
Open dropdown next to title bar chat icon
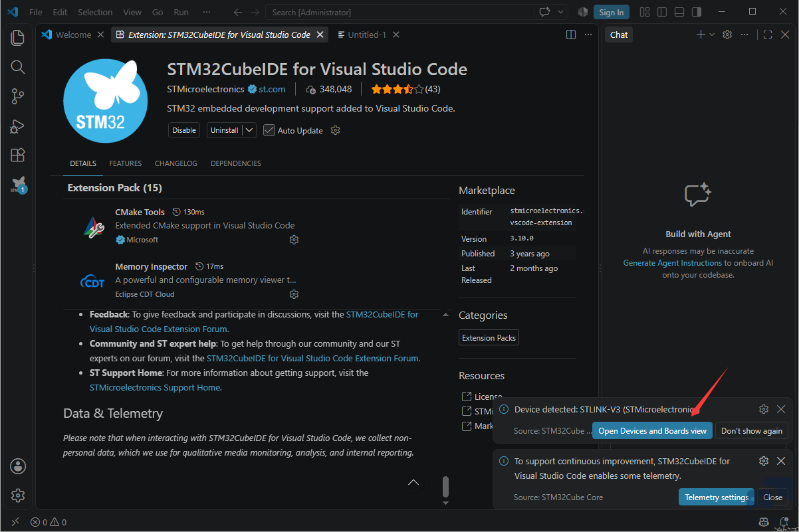[x=561, y=12]
